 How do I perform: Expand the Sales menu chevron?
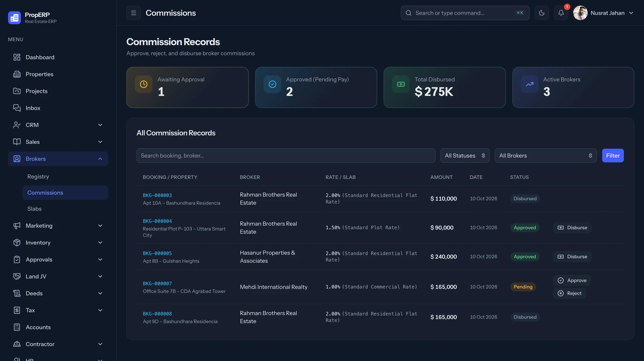100,142
